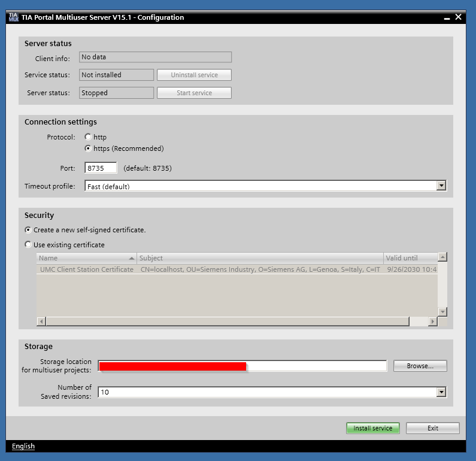Image resolution: width=476 pixels, height=461 pixels.
Task: Choose Create a new self-signed certificate
Action: pos(28,230)
